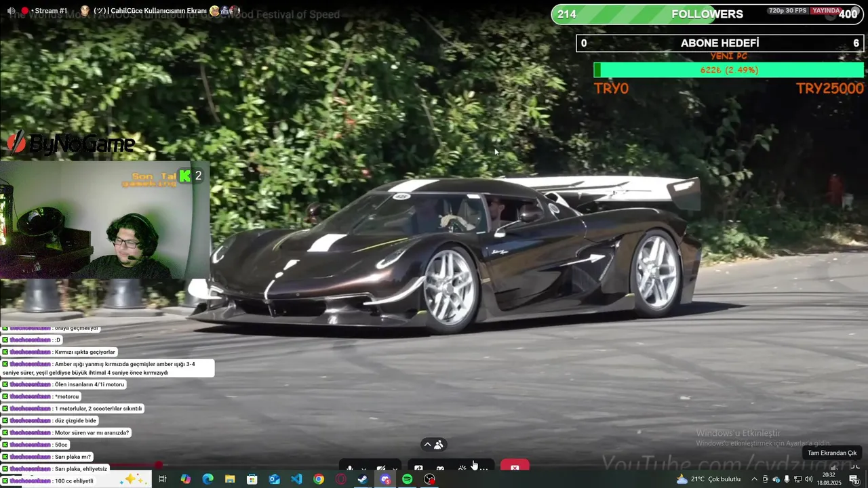This screenshot has height=488, width=868.
Task: Click the speaker volume icon beside Stream #1
Action: [11, 11]
